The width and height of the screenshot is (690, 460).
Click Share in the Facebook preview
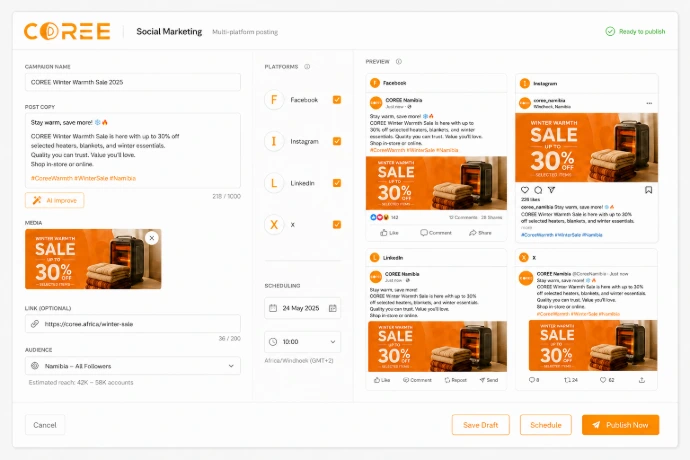coord(480,232)
